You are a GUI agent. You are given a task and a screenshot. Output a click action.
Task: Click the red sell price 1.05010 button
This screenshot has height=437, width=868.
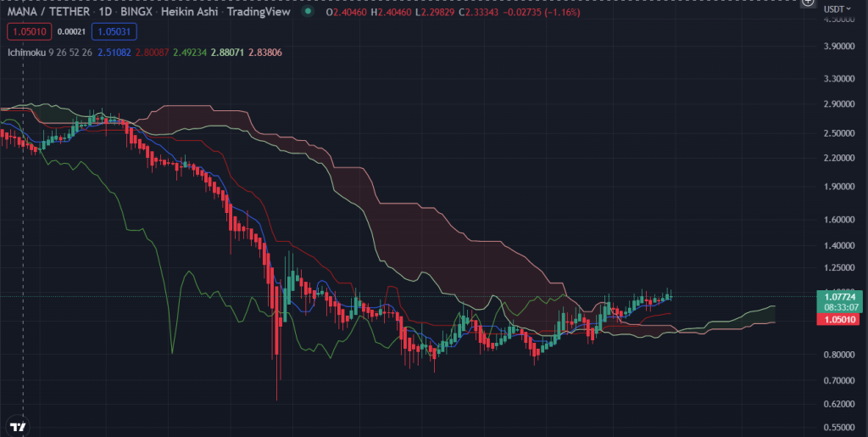[x=30, y=31]
